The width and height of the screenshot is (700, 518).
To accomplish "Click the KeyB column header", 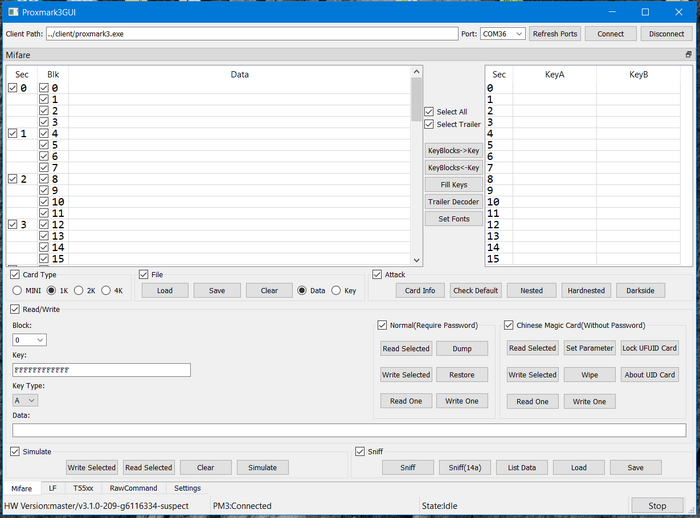I will [x=638, y=75].
